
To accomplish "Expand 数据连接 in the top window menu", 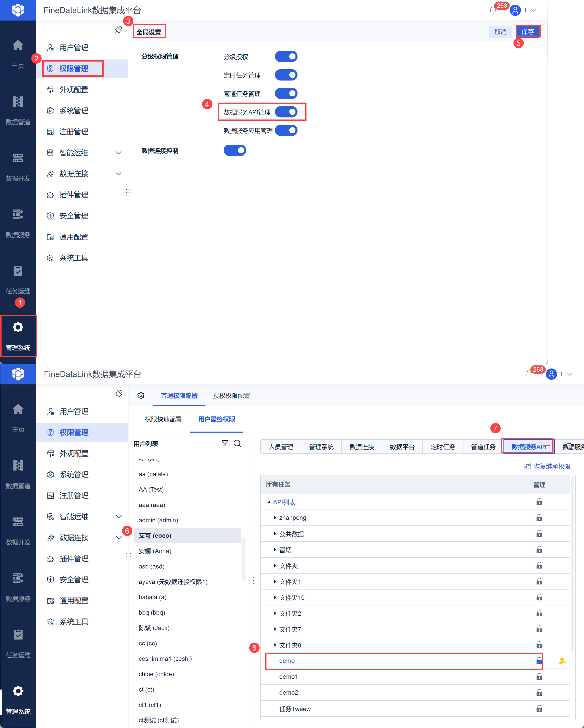I will click(x=118, y=174).
